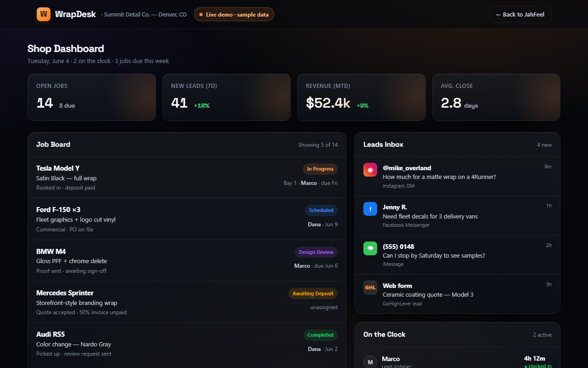Click 'Color change — Nardo Gray' text
The height and width of the screenshot is (368, 588).
point(73,345)
